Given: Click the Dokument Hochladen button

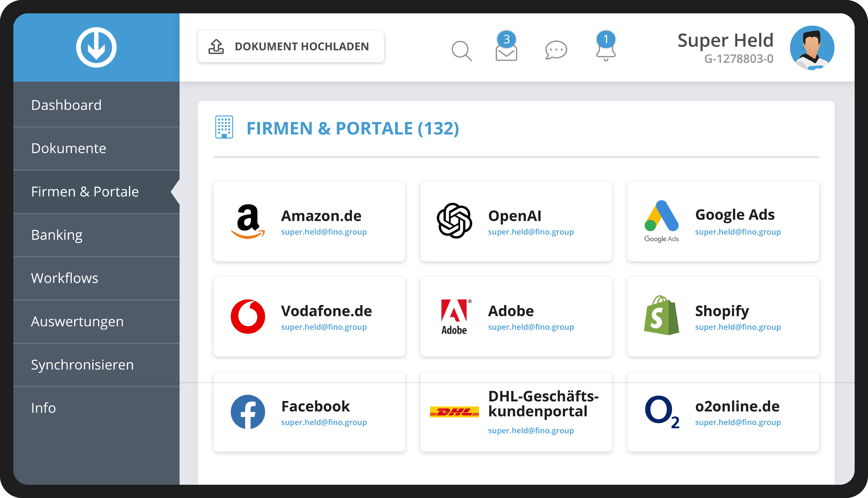Looking at the screenshot, I should (291, 46).
